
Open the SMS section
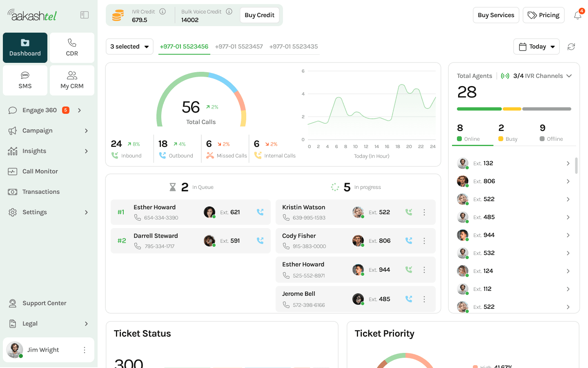tap(25, 80)
